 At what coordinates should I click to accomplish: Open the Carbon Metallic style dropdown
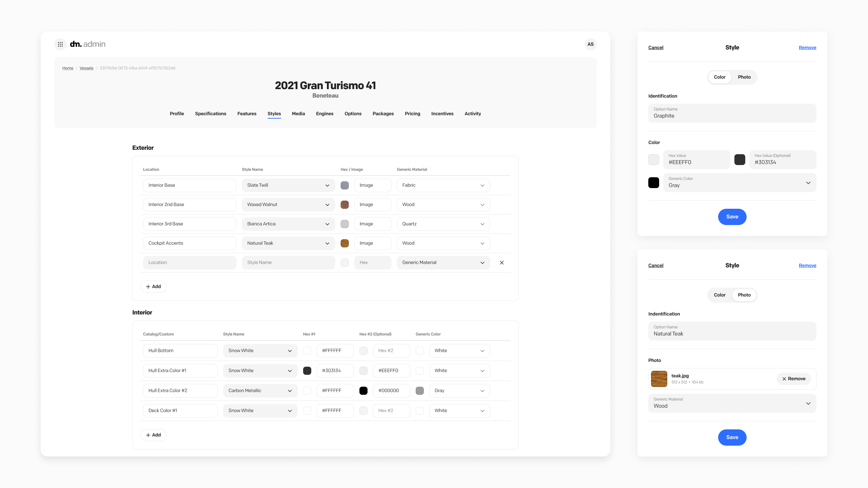[260, 391]
